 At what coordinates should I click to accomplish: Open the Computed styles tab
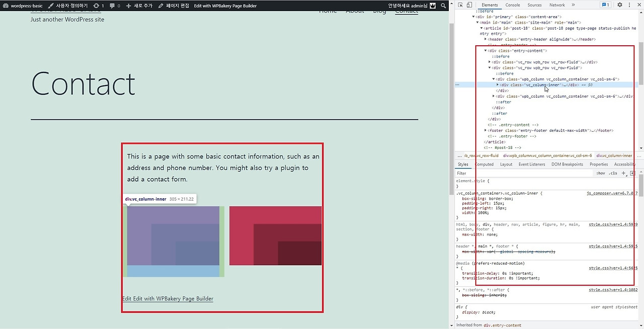point(484,164)
